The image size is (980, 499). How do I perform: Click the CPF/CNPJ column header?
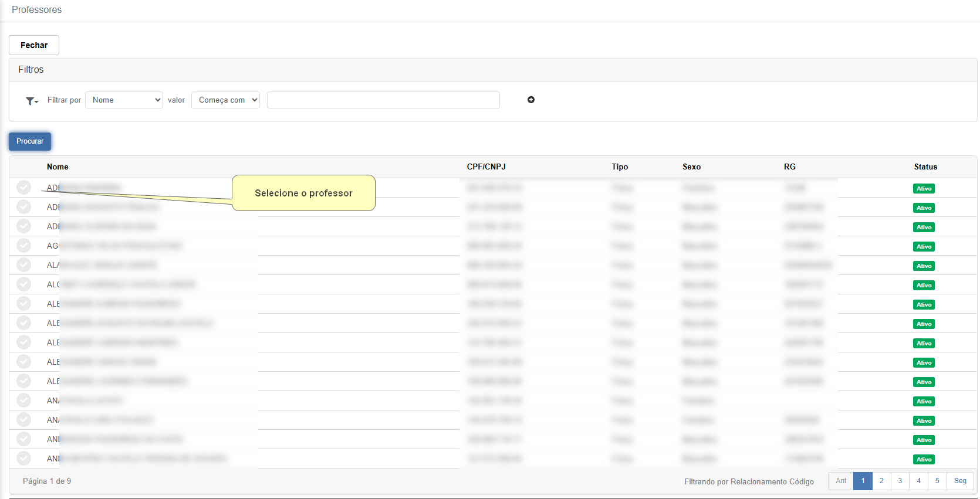[486, 167]
